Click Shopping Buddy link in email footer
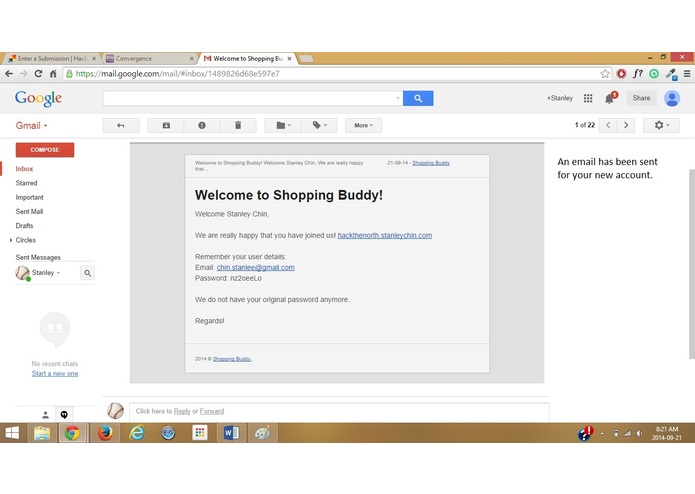Viewport: 695px width, 494px height. 232,359
